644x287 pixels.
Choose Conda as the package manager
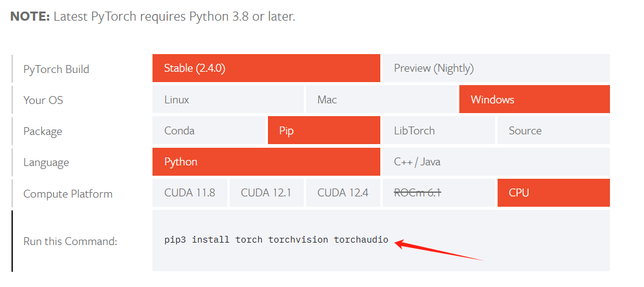coord(209,131)
